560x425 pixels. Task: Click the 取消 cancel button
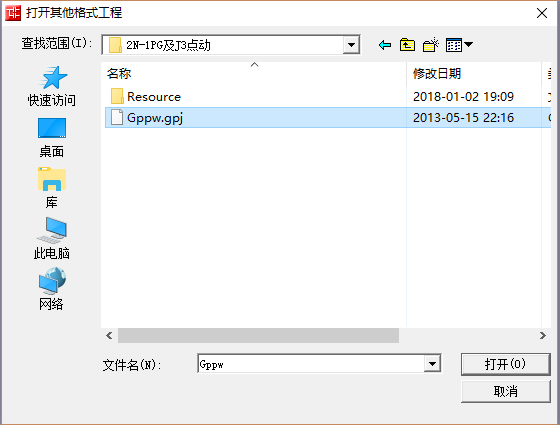[x=505, y=391]
